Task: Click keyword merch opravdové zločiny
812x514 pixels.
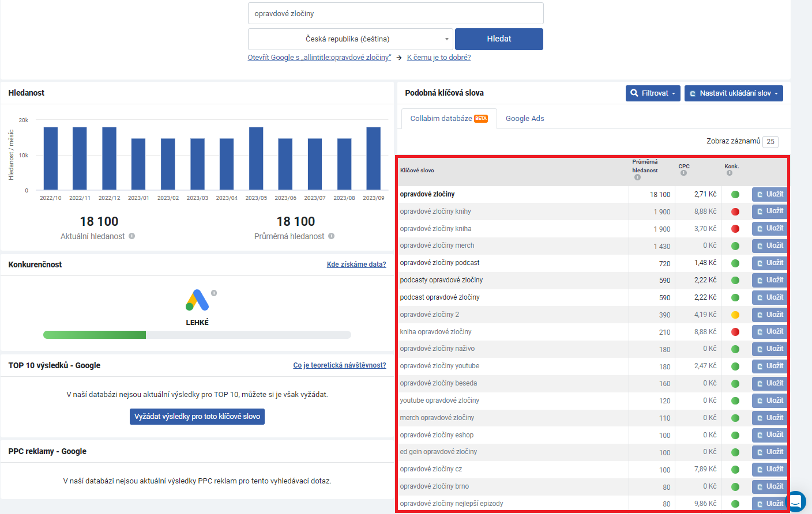Action: pos(437,418)
